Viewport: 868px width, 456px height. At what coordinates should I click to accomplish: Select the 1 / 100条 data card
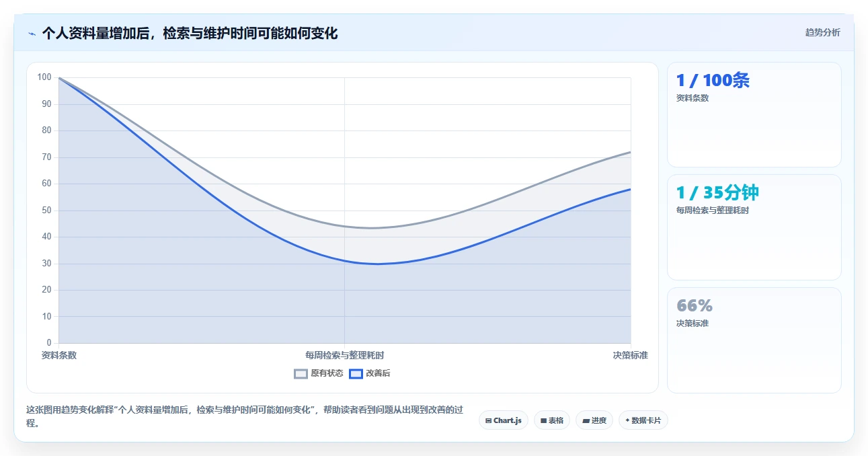tap(754, 114)
